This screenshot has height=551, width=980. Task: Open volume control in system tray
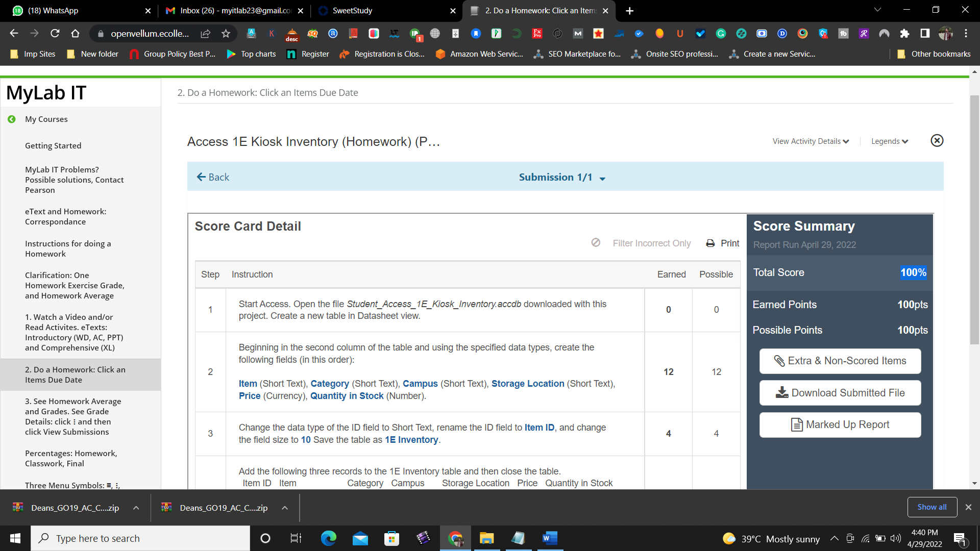point(896,538)
